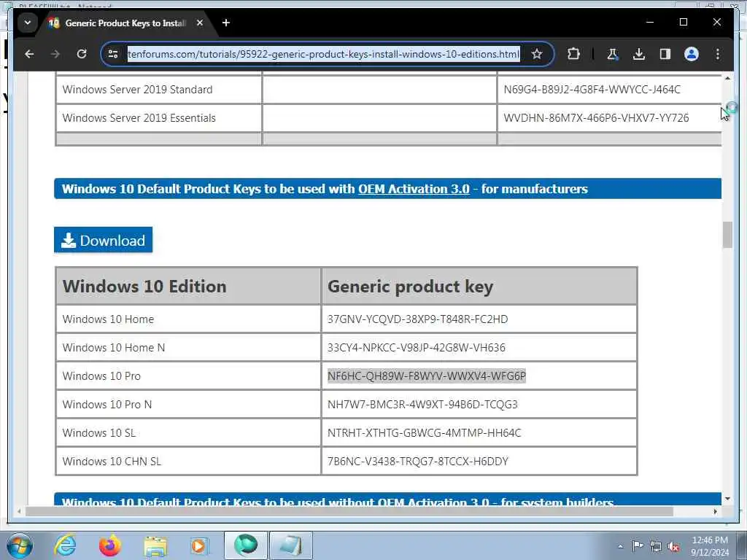Click key WVDHN-86M7X-466P6-VHXV7-YY726
This screenshot has width=747, height=560.
(x=596, y=118)
